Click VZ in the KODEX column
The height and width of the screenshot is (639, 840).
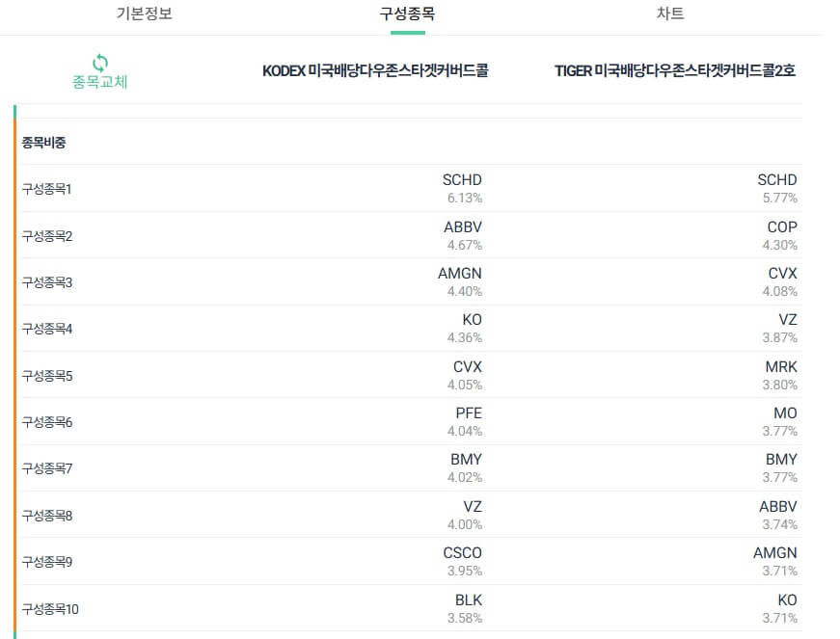pos(473,506)
